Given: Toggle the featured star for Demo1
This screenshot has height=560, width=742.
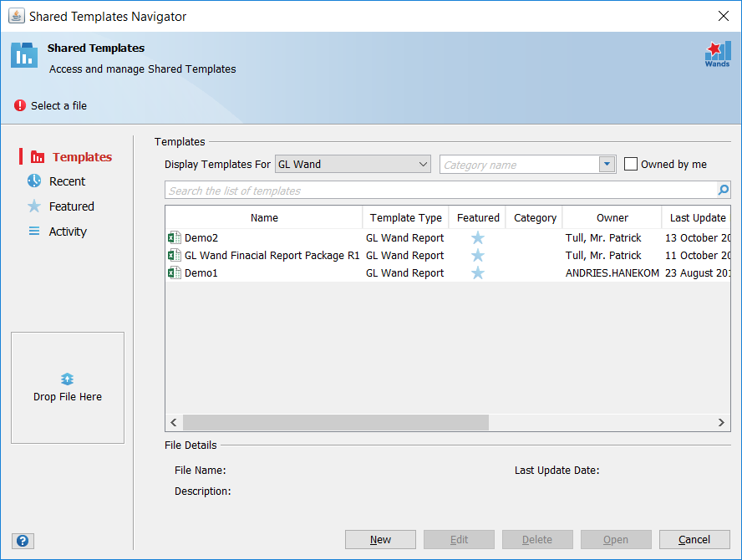Looking at the screenshot, I should click(x=477, y=272).
